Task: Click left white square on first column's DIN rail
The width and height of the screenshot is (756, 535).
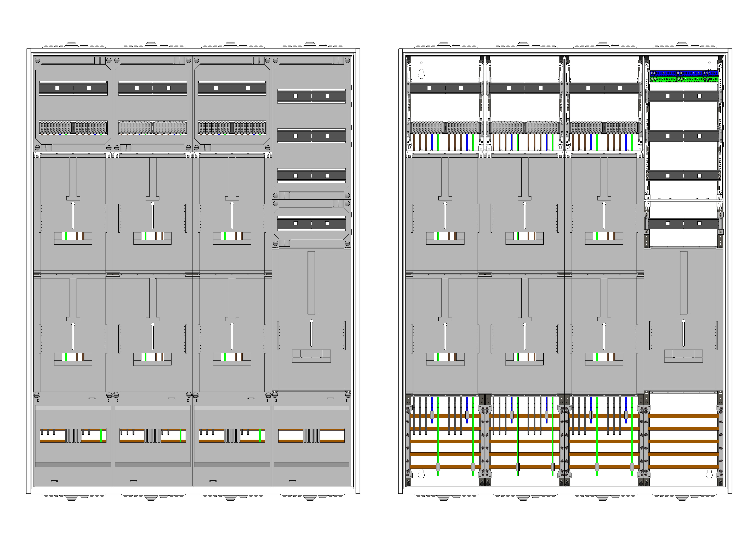Action: (x=57, y=88)
